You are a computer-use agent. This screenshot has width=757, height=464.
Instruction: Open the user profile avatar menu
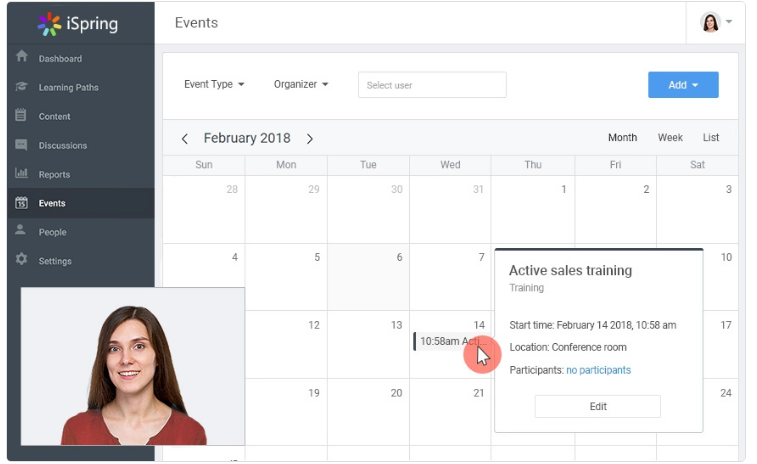(x=715, y=22)
